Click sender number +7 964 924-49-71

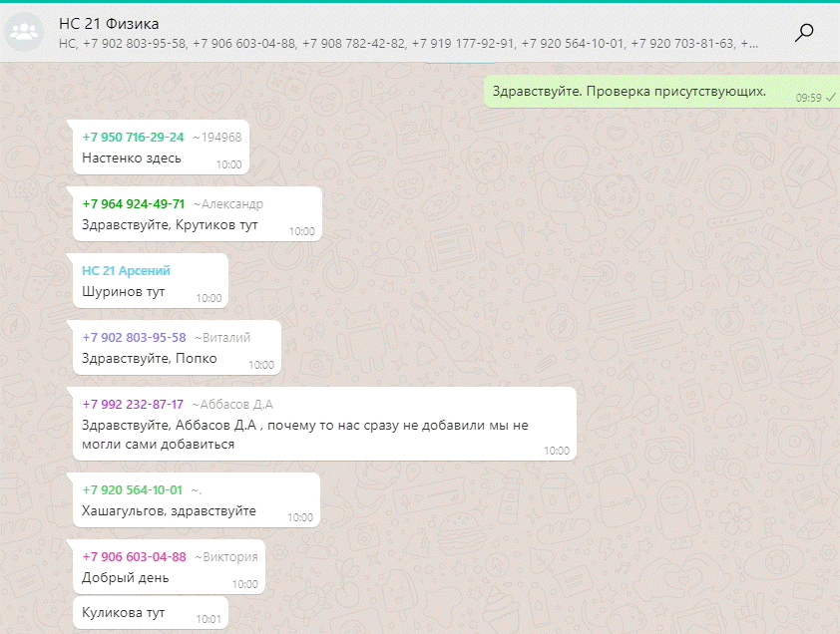click(x=134, y=204)
